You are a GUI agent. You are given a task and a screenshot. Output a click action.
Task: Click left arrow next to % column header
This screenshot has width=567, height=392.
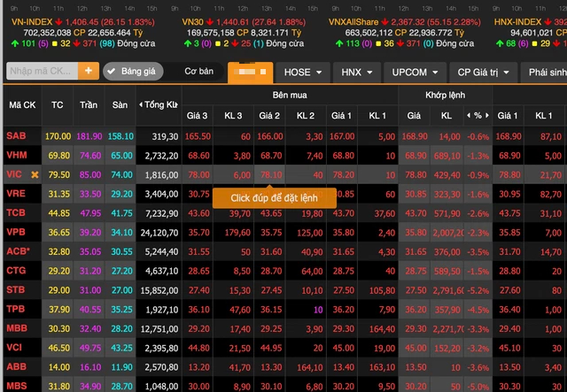(467, 116)
